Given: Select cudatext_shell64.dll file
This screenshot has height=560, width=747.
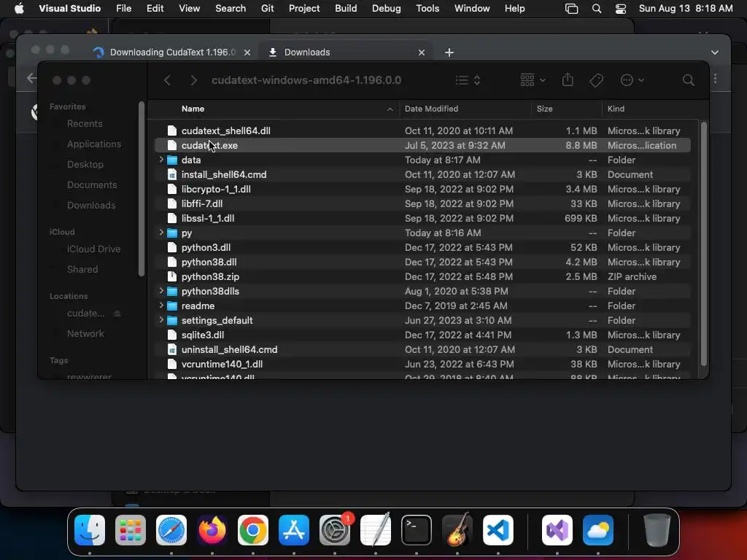Looking at the screenshot, I should (422, 131).
